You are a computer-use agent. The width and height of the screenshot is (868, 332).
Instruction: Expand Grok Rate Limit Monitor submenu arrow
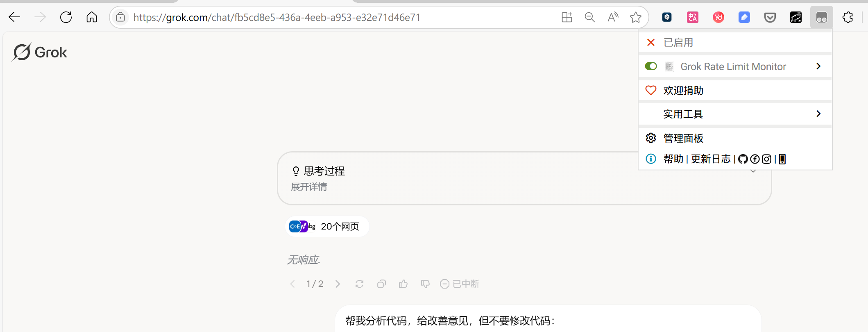818,66
